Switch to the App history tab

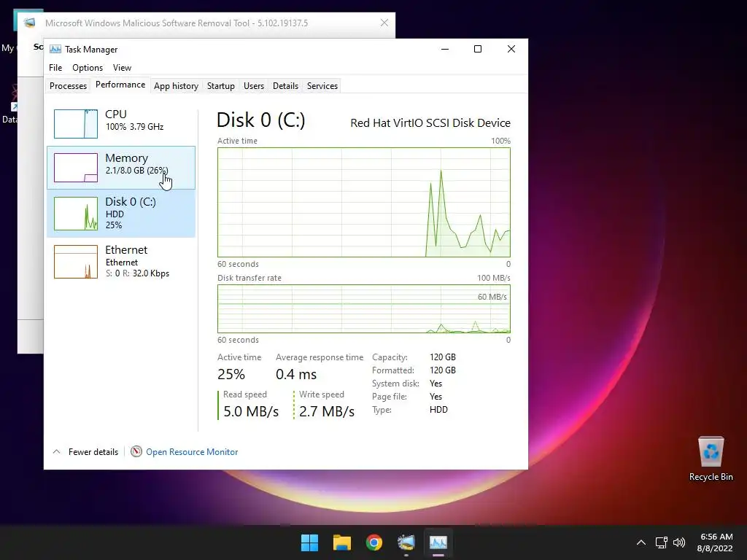coord(176,86)
